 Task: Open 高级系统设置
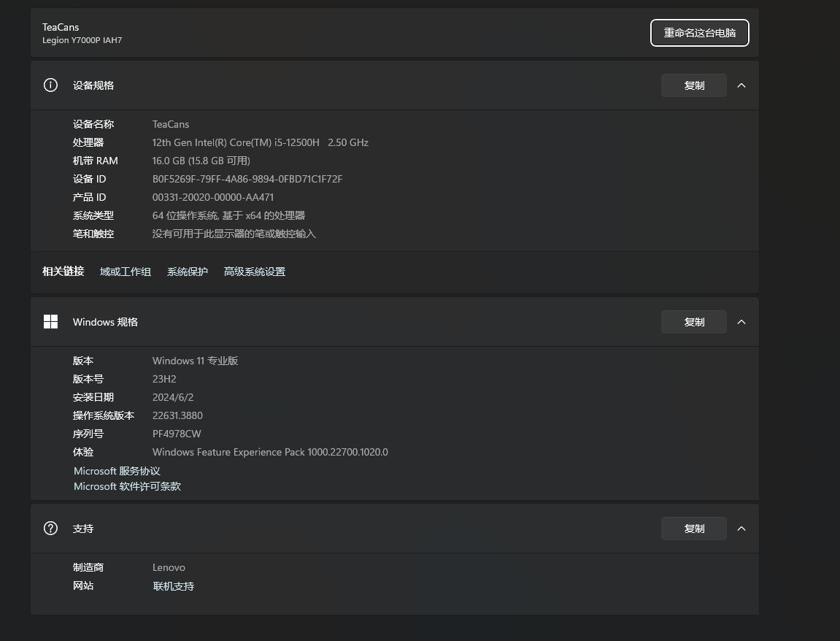tap(254, 271)
